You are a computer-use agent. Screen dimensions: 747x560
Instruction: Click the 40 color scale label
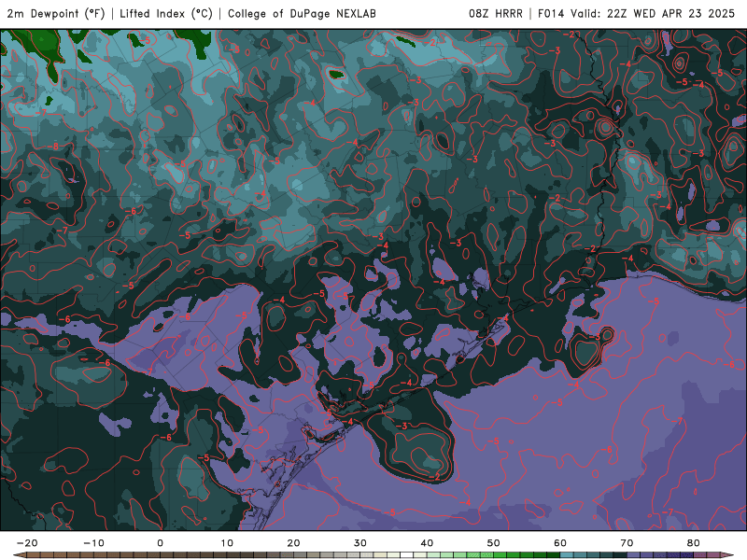(427, 543)
